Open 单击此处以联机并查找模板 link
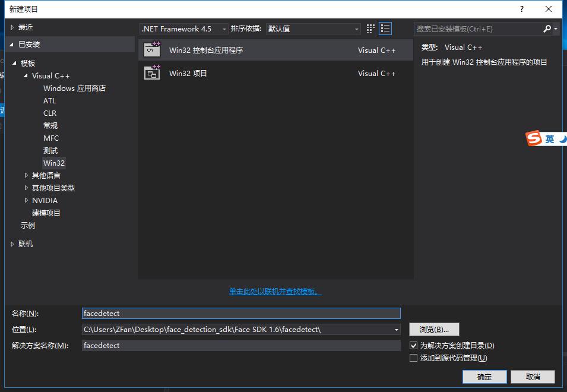567x392 pixels. click(275, 292)
